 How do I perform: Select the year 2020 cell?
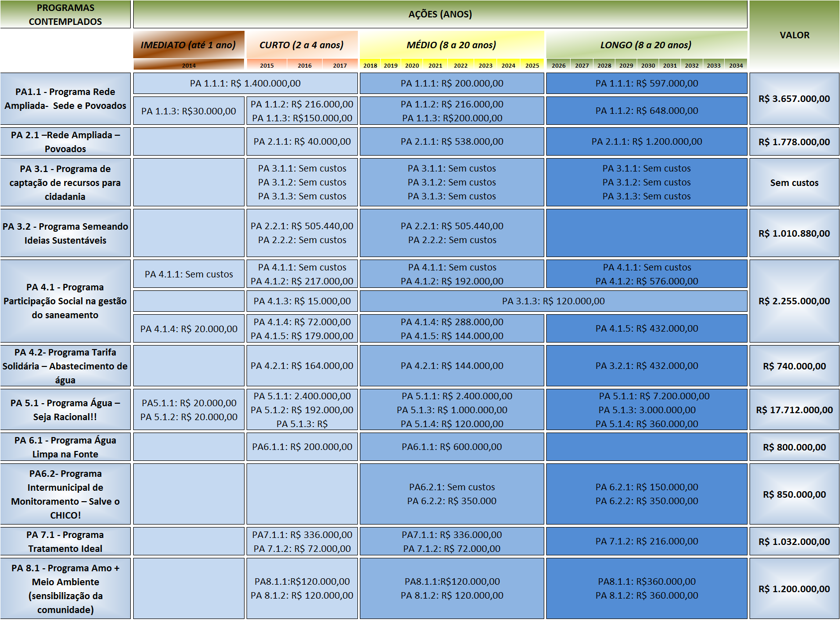tap(412, 65)
